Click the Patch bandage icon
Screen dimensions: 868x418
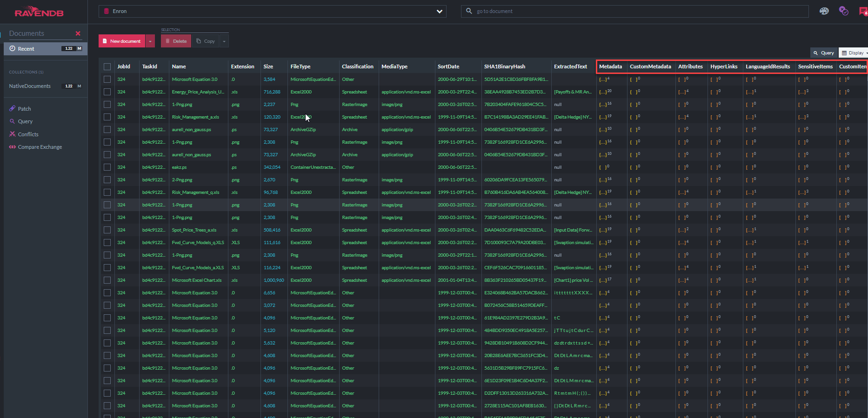point(13,109)
